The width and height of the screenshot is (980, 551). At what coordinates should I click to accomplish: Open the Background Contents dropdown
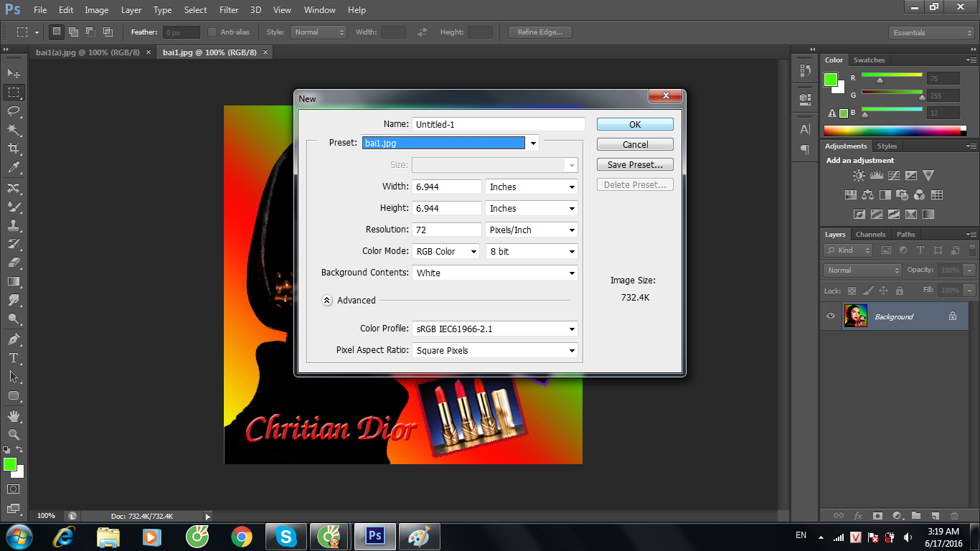pyautogui.click(x=495, y=273)
